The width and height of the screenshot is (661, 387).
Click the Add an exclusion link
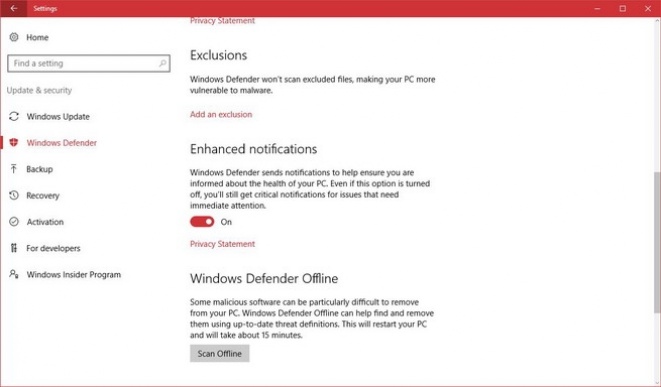pyautogui.click(x=221, y=114)
